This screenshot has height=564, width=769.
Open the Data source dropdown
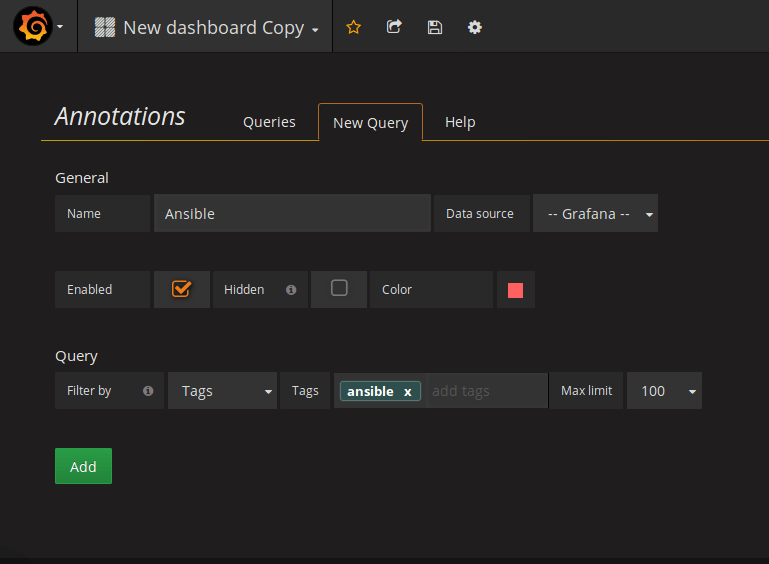click(x=596, y=214)
